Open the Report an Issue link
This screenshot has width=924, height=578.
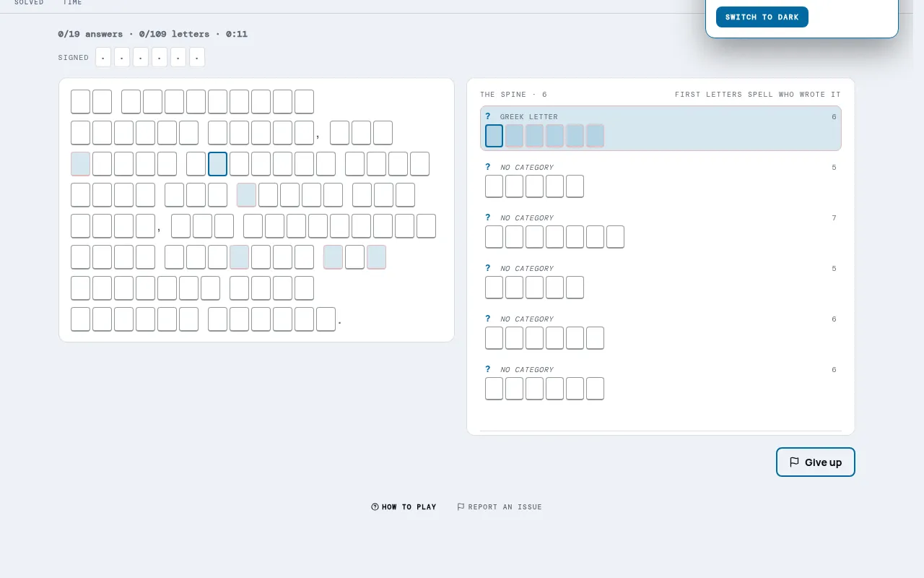pyautogui.click(x=500, y=507)
